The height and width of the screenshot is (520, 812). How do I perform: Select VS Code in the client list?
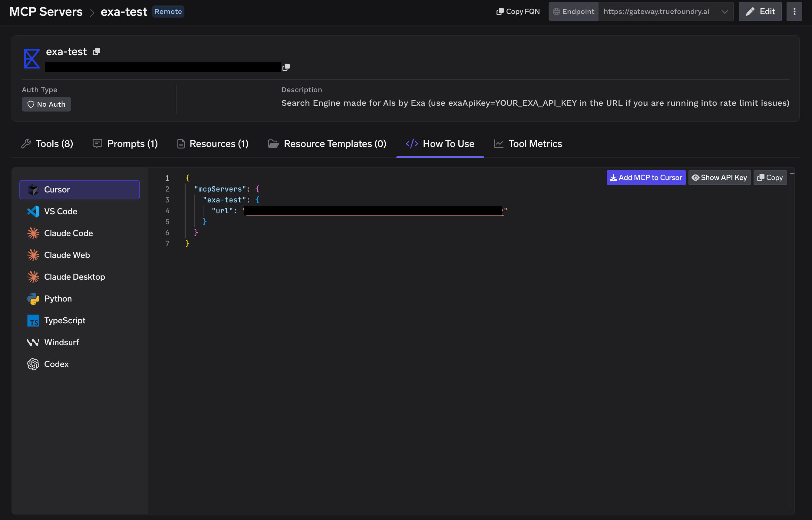pyautogui.click(x=80, y=212)
